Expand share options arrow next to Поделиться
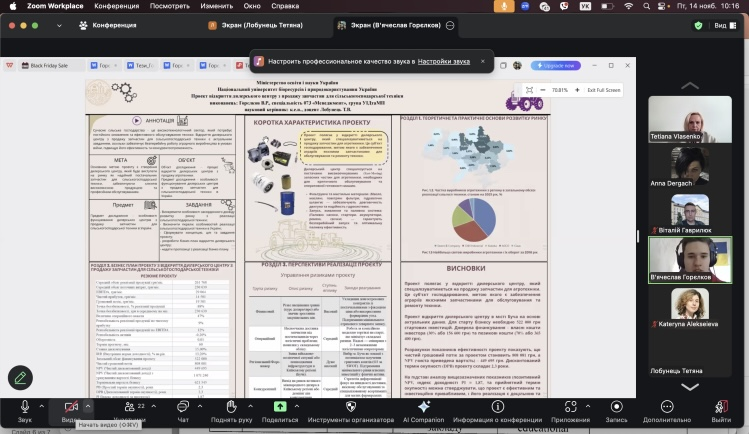This screenshot has height=434, width=749. click(297, 406)
